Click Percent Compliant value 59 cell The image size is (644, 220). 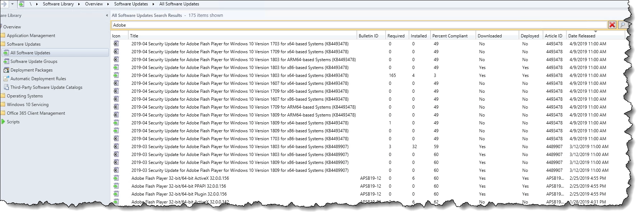[436, 147]
